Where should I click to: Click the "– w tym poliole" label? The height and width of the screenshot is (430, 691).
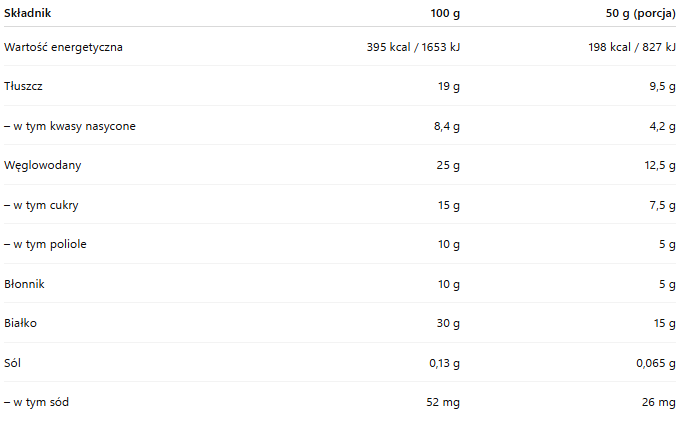tap(45, 244)
